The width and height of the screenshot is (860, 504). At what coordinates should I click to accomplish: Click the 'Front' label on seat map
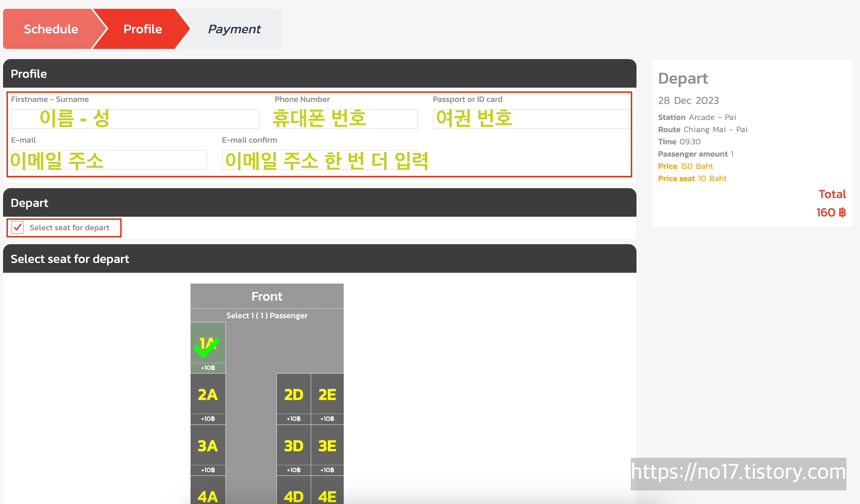267,296
